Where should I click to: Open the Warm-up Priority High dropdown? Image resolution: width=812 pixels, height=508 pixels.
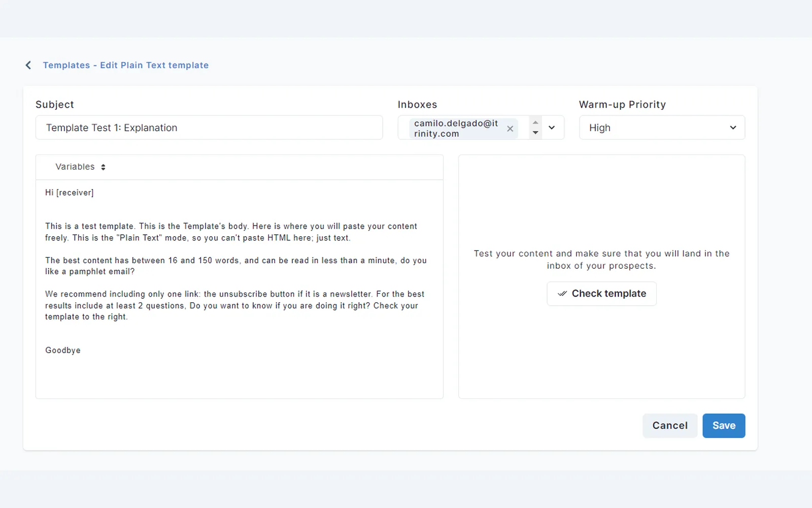[x=662, y=128]
